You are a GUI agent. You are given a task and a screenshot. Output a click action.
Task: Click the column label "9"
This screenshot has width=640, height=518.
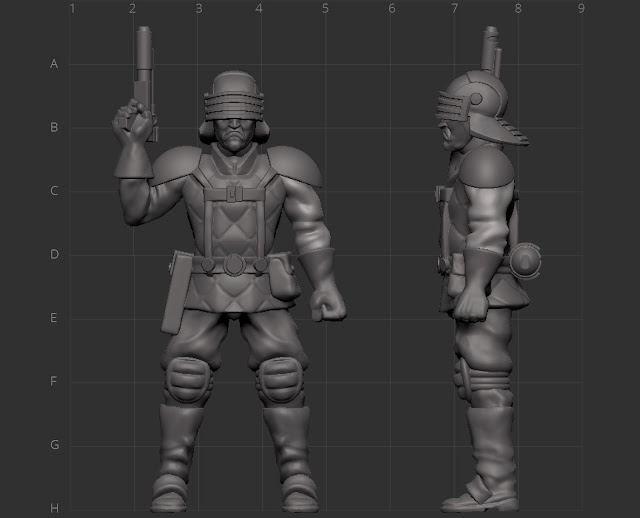coord(582,9)
